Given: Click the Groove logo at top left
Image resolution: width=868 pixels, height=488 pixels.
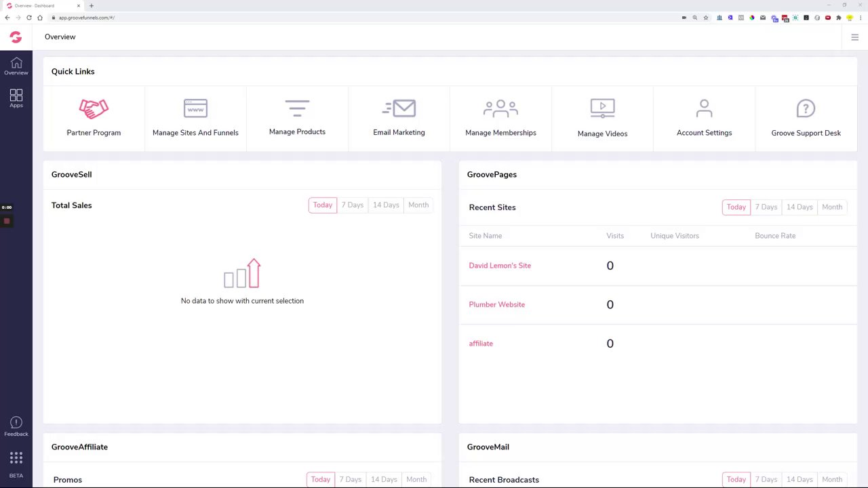Looking at the screenshot, I should 16,37.
